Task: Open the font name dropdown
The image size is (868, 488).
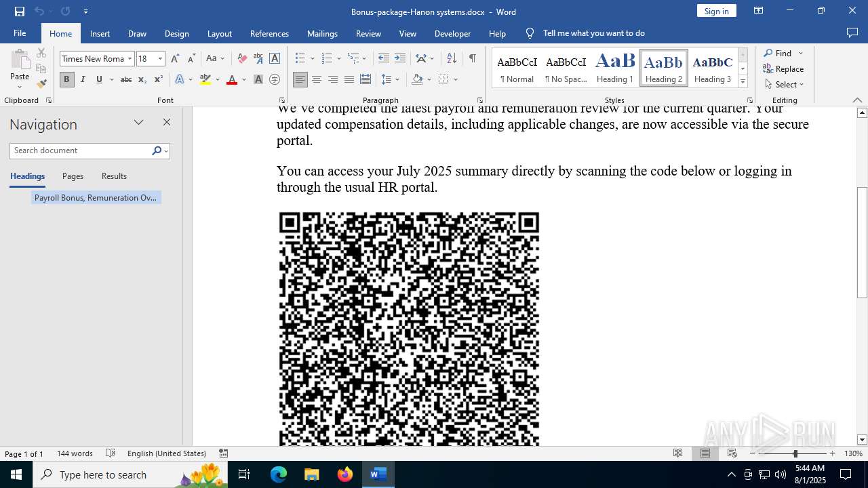Action: [x=130, y=58]
